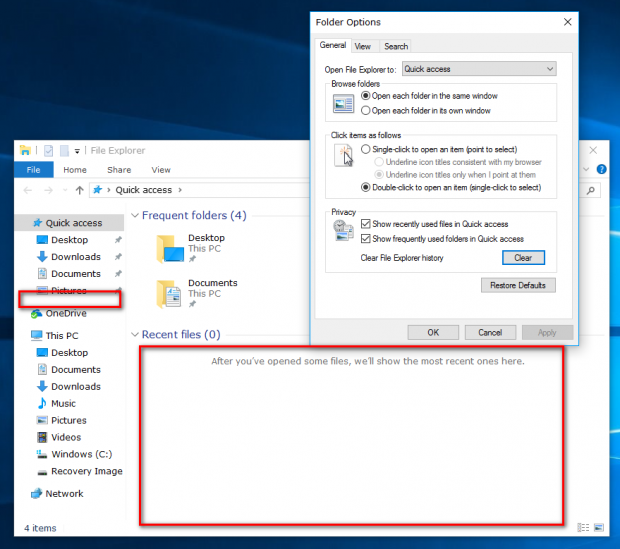Viewport: 620px width, 549px height.
Task: Click the Up arrow navigation icon
Action: click(79, 190)
